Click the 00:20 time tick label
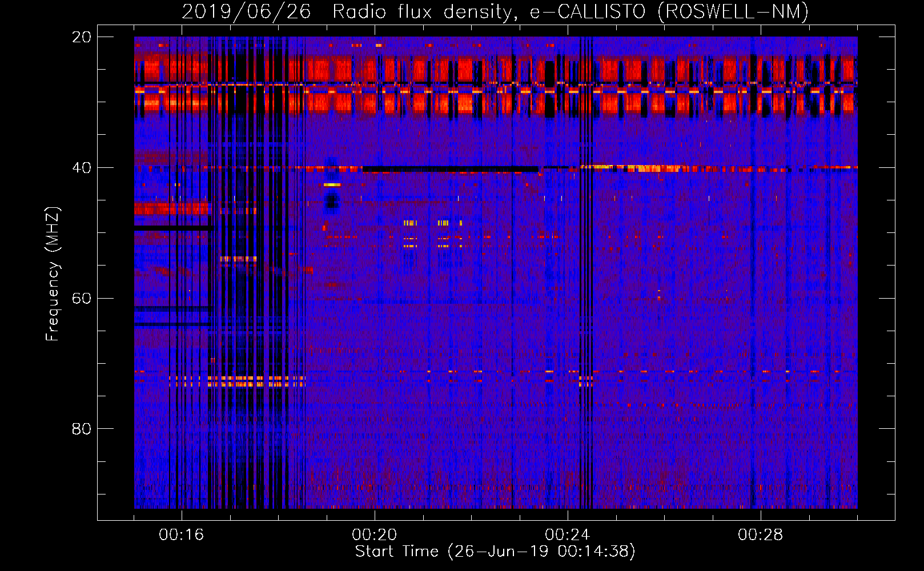 pos(374,535)
